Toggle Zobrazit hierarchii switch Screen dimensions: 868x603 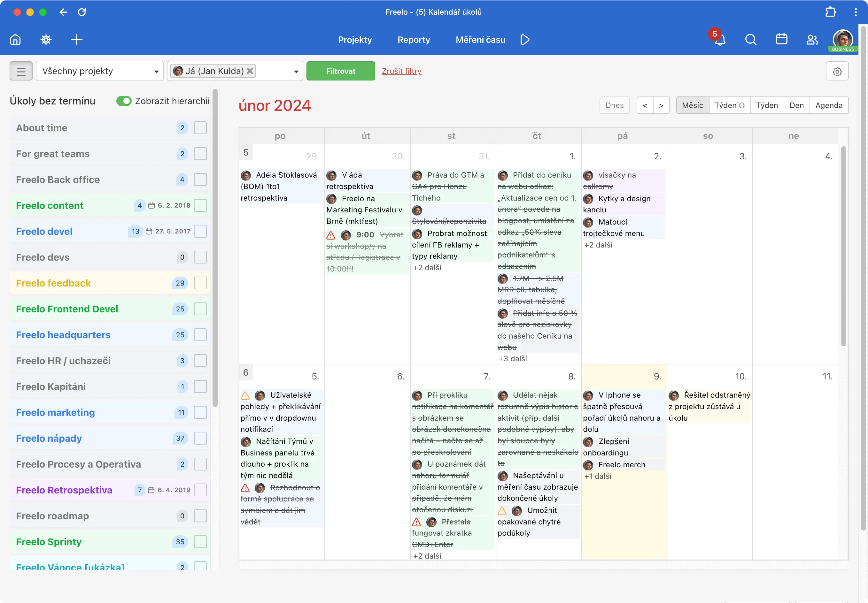(124, 101)
